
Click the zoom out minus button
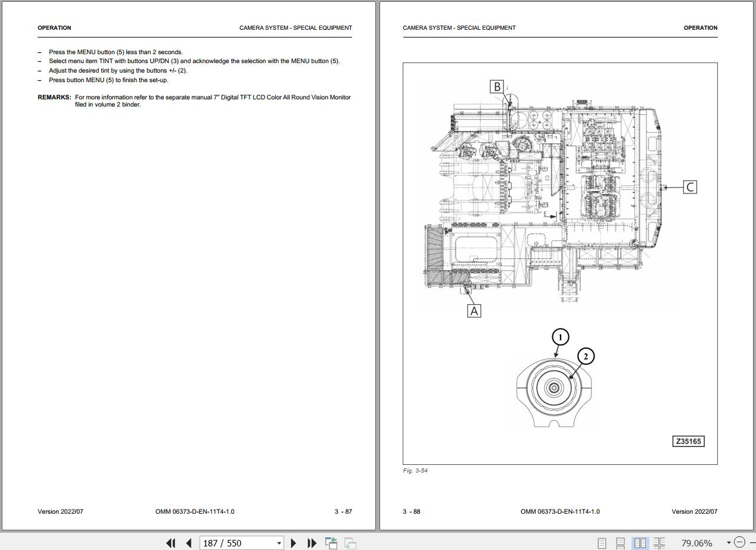[x=739, y=542]
